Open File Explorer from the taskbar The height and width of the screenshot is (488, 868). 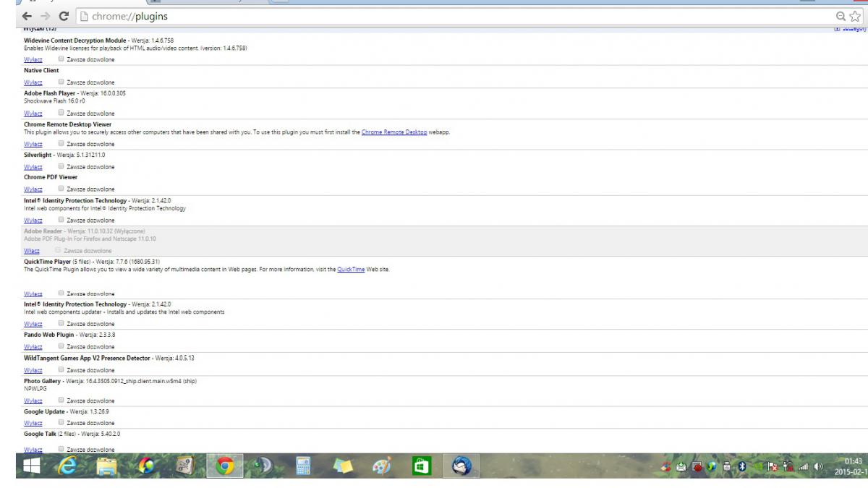(x=107, y=468)
